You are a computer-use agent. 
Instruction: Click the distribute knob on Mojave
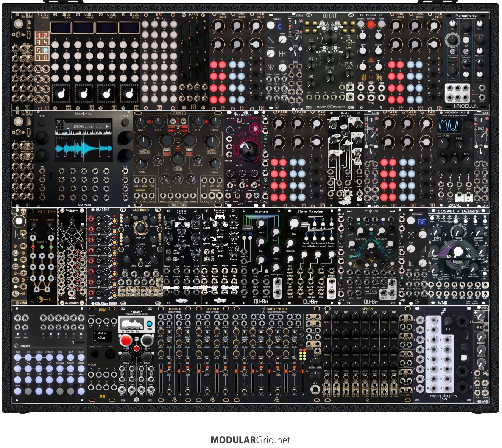[361, 232]
